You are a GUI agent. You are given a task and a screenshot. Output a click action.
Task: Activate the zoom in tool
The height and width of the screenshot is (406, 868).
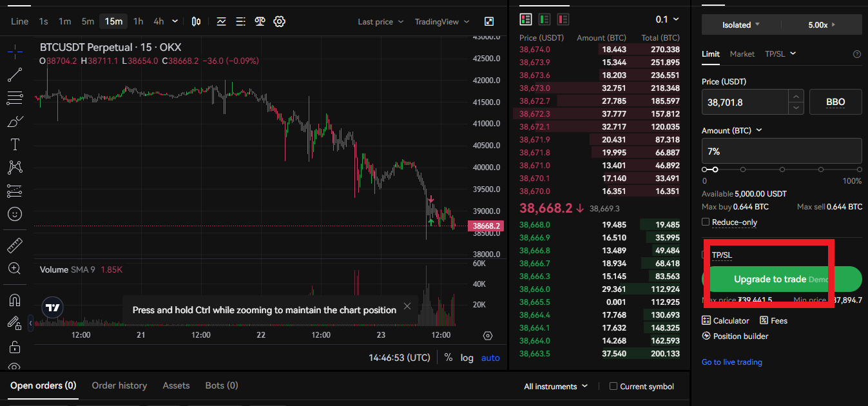15,268
